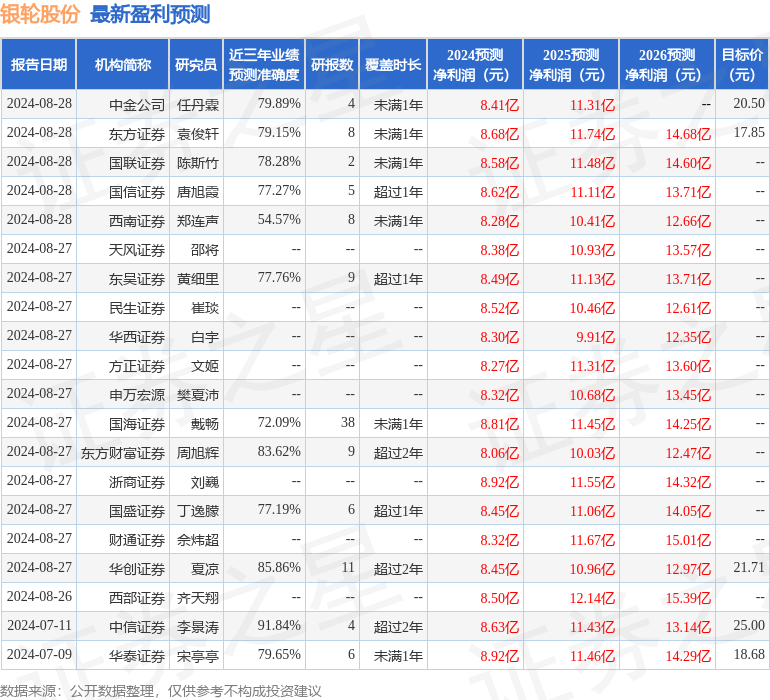Click accuracy value 91.84%
Image resolution: width=770 pixels, height=700 pixels.
pos(279,625)
